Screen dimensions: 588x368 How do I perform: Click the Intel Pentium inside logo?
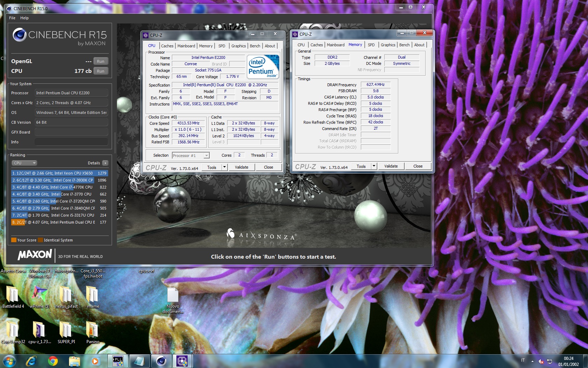pyautogui.click(x=263, y=67)
